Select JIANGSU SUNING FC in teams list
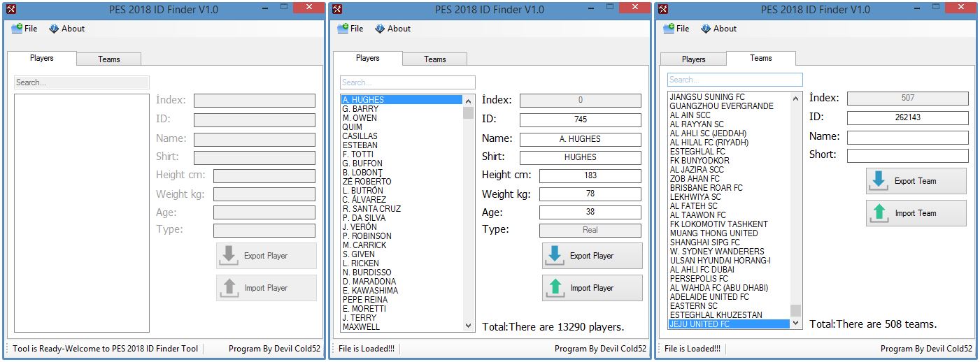 point(729,97)
